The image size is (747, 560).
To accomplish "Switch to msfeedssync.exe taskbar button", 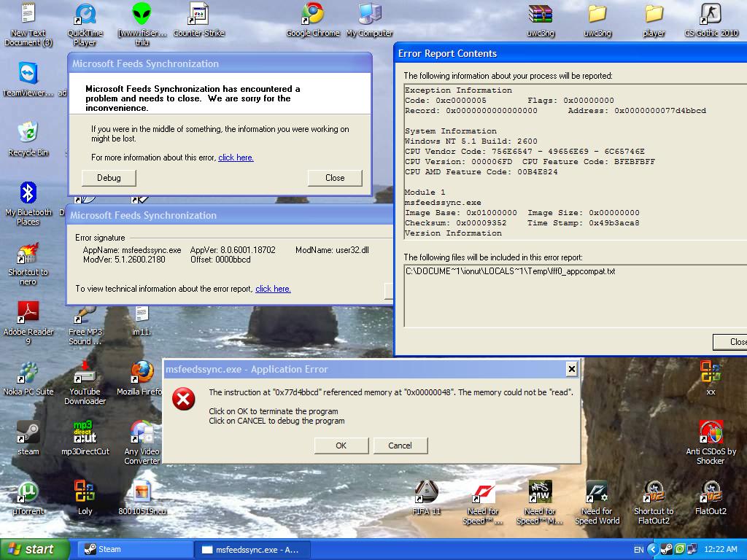I will [253, 549].
